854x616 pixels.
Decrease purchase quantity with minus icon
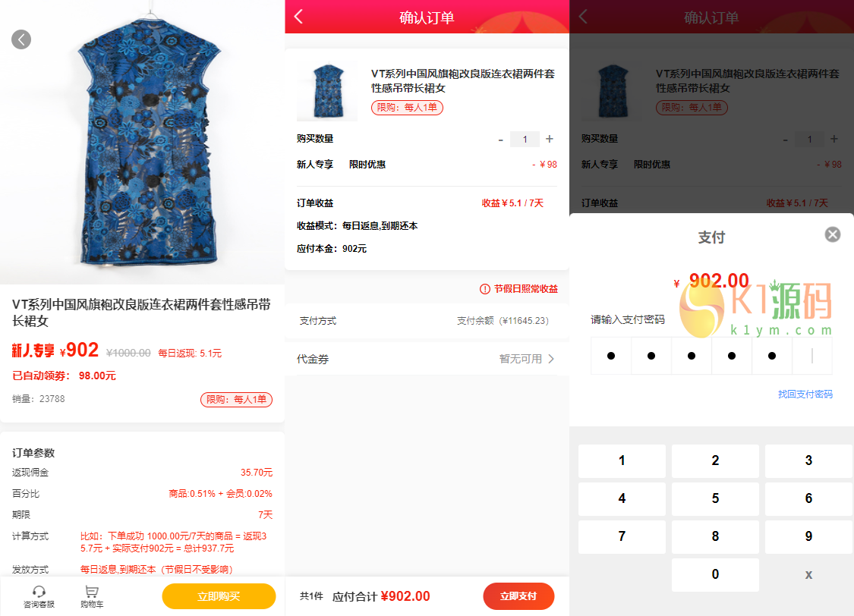coord(500,140)
